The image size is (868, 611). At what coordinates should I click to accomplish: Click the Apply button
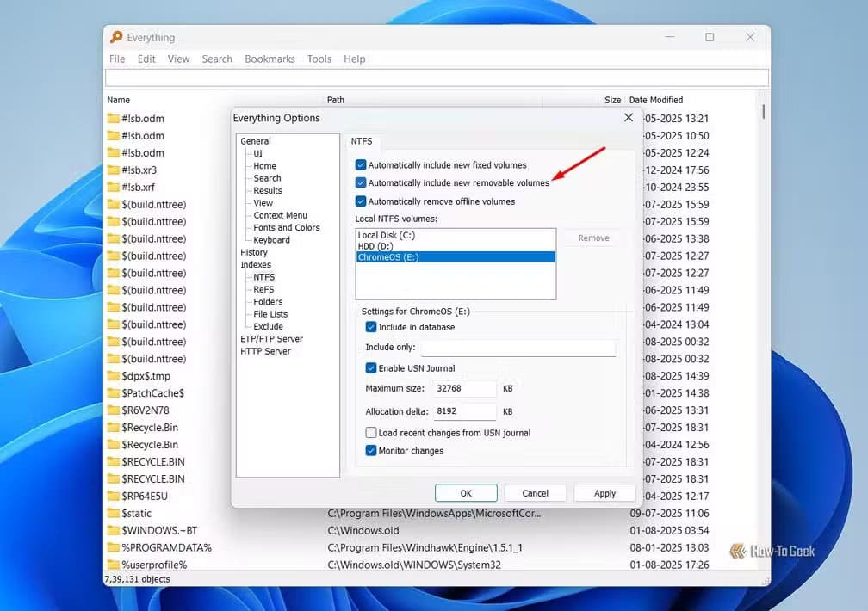[604, 492]
